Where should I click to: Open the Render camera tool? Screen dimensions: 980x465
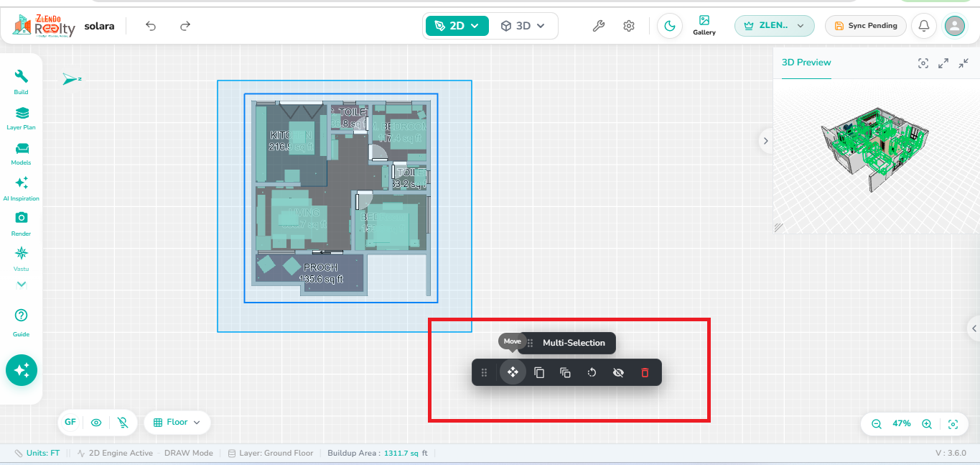[x=22, y=224]
